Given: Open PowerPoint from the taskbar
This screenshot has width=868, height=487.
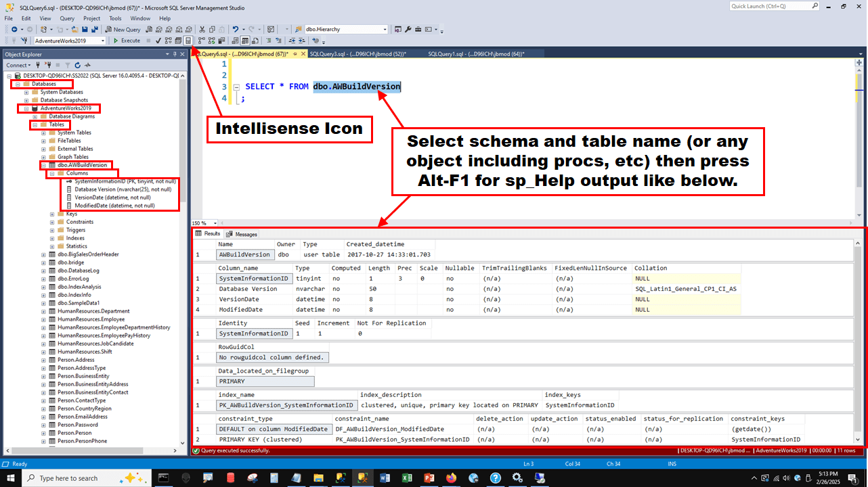Looking at the screenshot, I should pyautogui.click(x=429, y=478).
